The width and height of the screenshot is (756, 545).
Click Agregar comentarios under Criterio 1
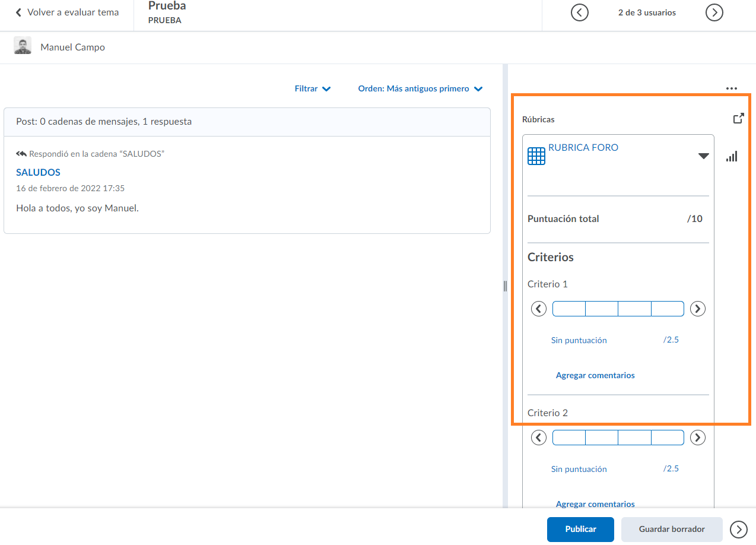point(595,375)
